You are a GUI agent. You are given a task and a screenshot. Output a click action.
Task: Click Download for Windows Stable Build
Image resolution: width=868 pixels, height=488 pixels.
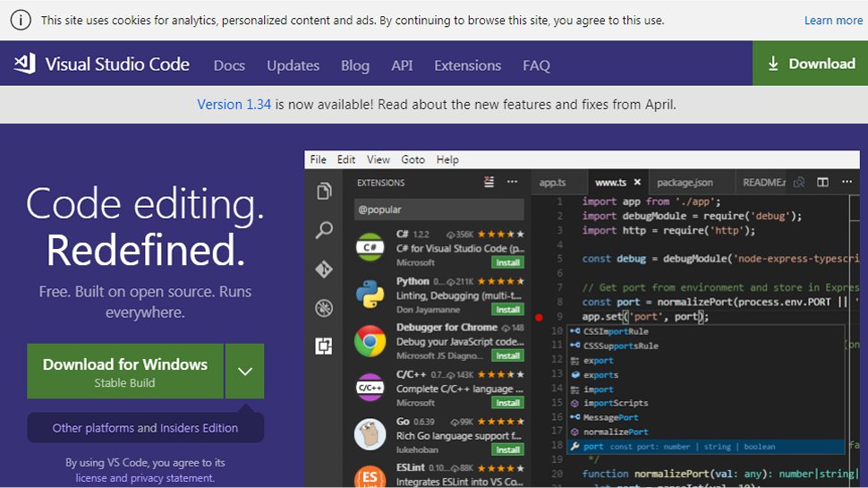125,371
